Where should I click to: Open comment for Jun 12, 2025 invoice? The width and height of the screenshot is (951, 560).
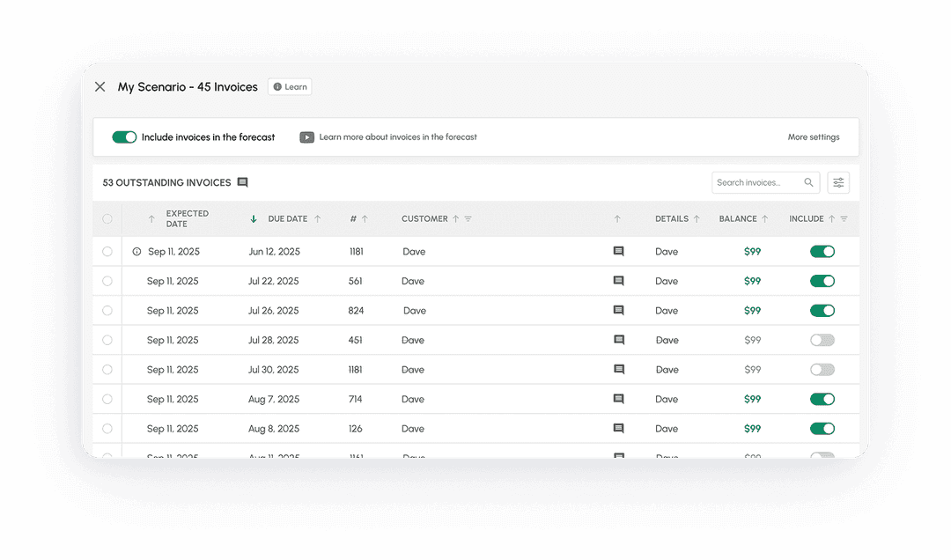[619, 251]
